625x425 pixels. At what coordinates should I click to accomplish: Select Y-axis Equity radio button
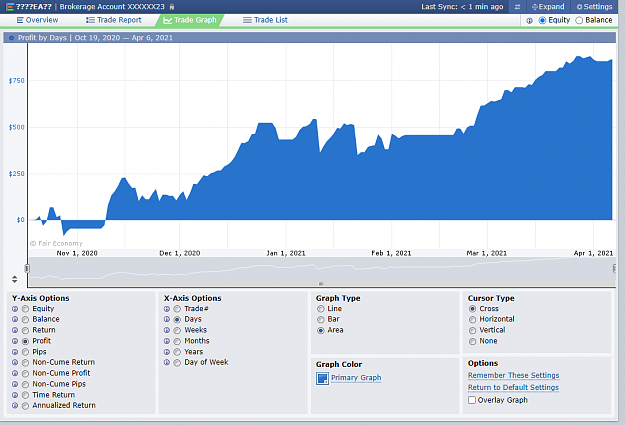point(26,309)
